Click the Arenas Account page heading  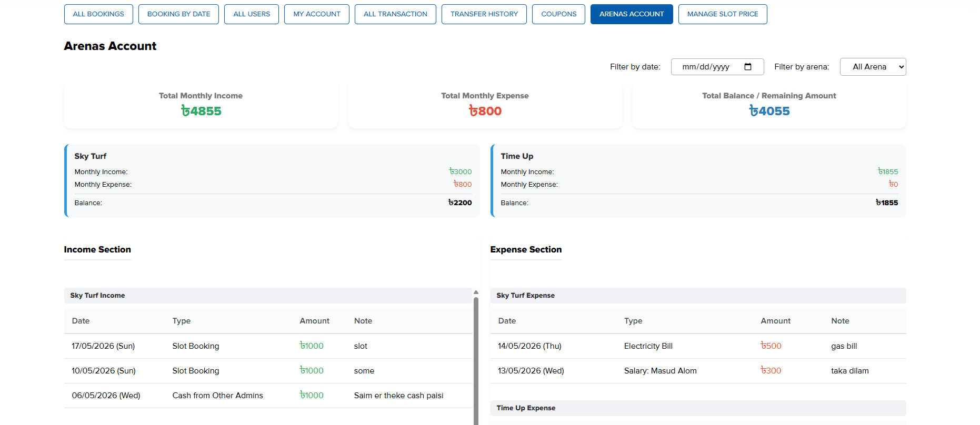click(110, 46)
